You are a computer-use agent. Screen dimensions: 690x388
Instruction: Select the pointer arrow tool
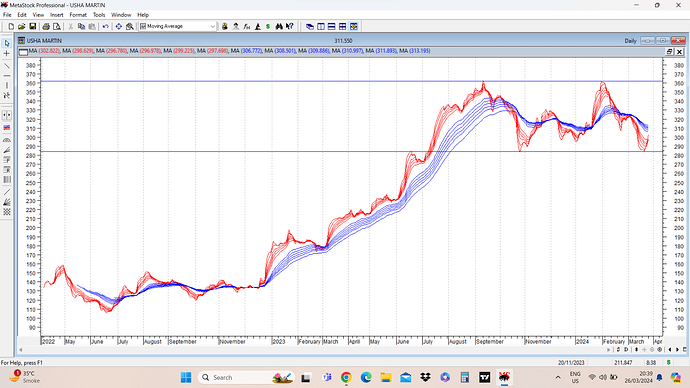[7, 43]
